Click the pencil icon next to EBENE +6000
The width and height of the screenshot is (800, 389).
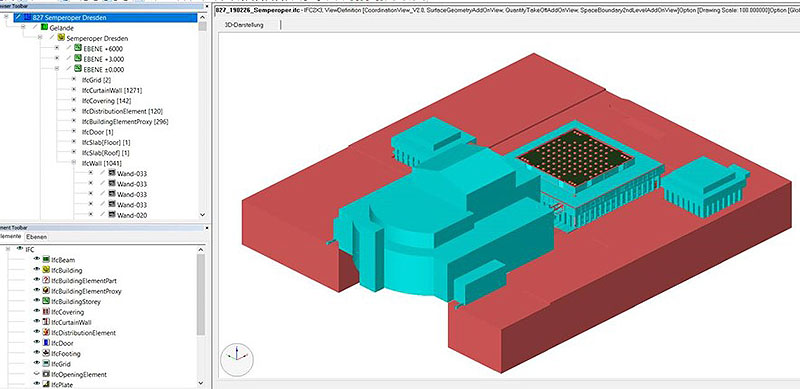tap(68, 48)
